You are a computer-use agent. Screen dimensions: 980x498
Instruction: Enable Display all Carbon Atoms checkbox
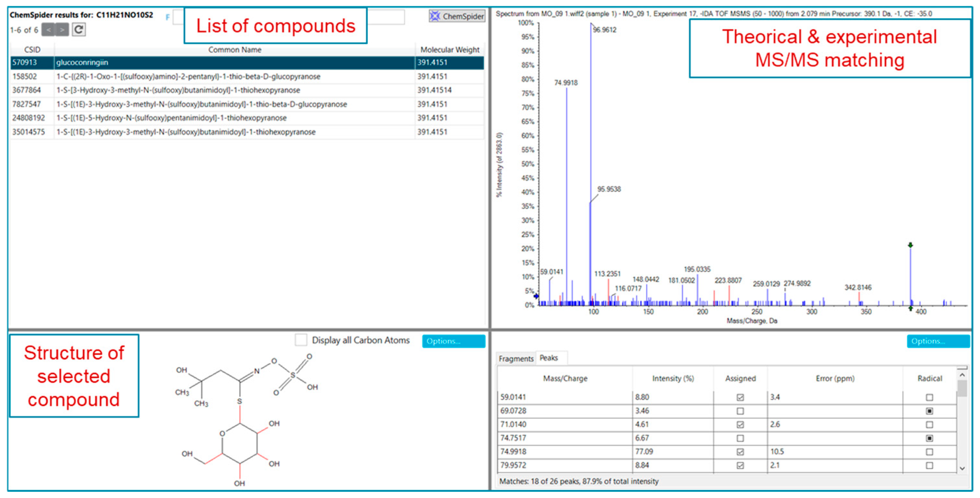pos(301,340)
